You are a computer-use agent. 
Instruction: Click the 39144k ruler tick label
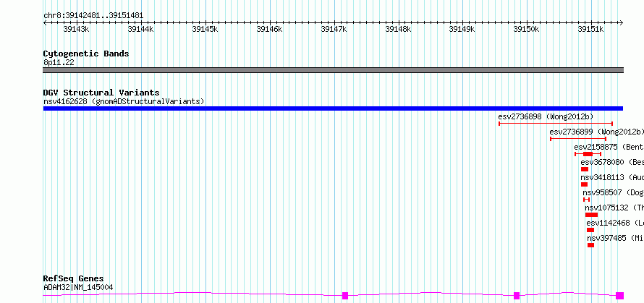click(140, 29)
